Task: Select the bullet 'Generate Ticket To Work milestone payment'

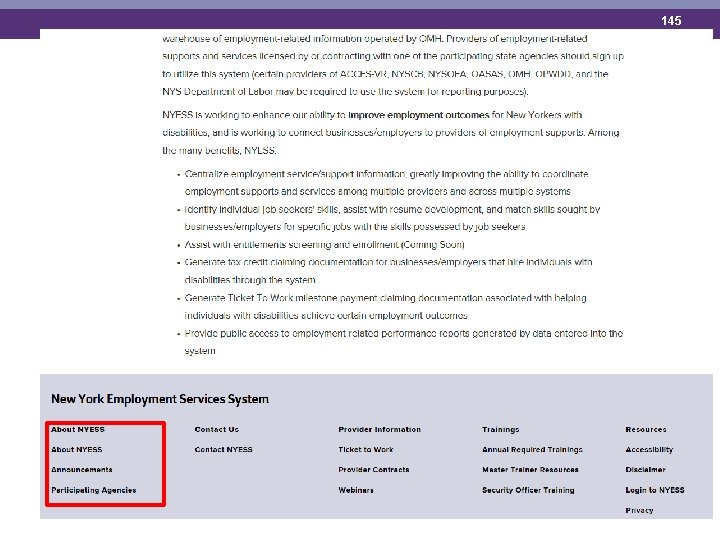Action: click(385, 307)
